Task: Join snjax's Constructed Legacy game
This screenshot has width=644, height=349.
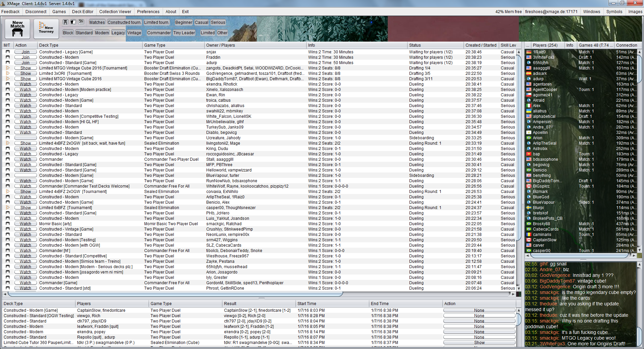Action: click(25, 52)
